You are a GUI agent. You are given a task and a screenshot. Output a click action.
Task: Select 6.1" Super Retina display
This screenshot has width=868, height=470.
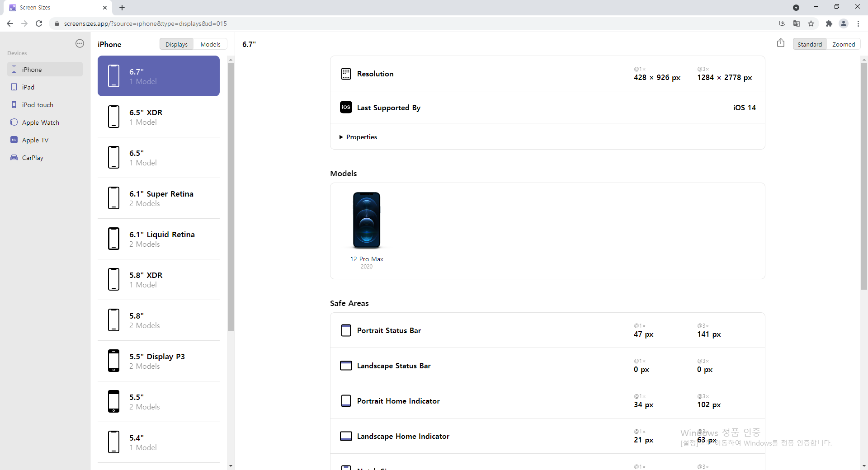(159, 198)
